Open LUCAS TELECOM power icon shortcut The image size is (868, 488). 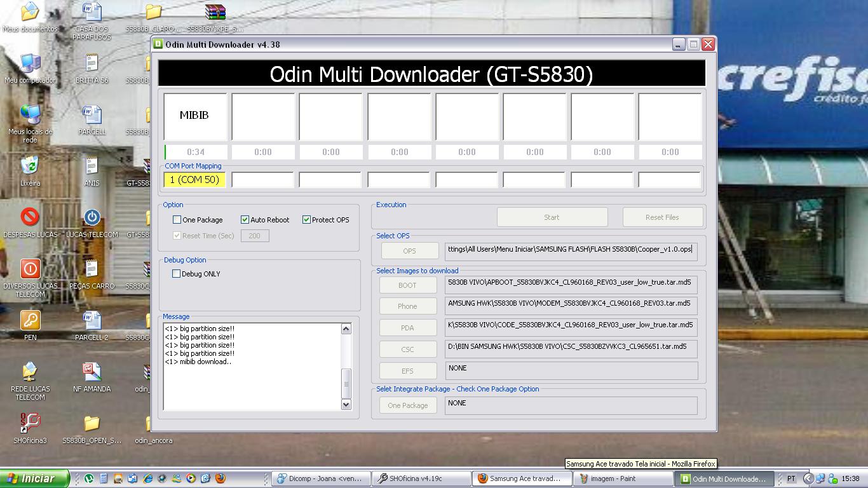92,222
